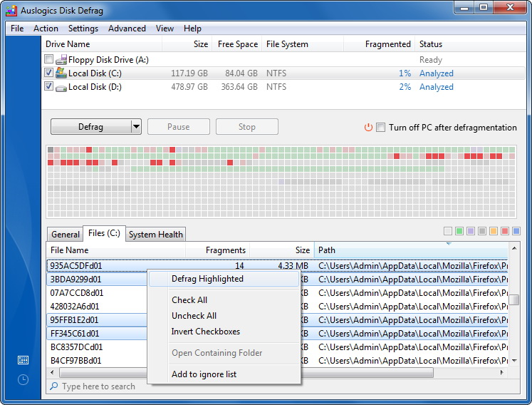
Task: Click the Floppy Disk Drive (A:) icon
Action: click(61, 61)
